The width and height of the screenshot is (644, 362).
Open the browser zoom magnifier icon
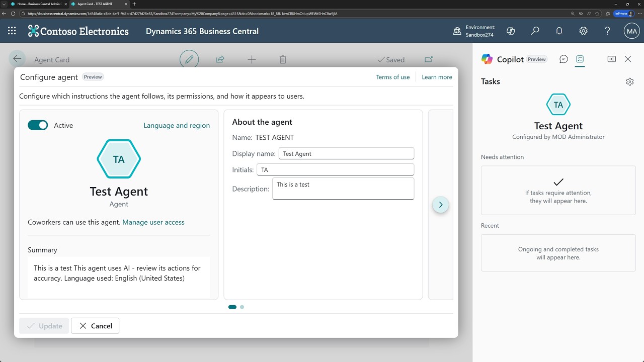pyautogui.click(x=572, y=14)
